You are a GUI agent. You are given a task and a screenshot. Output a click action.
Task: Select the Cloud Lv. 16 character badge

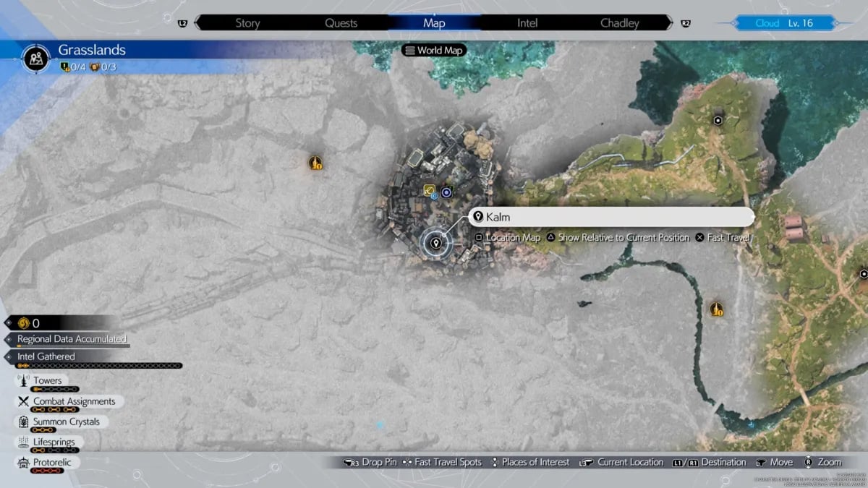pos(783,23)
